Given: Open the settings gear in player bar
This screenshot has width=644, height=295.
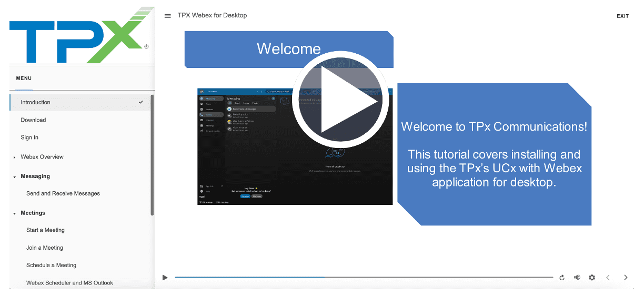Looking at the screenshot, I should [x=592, y=278].
